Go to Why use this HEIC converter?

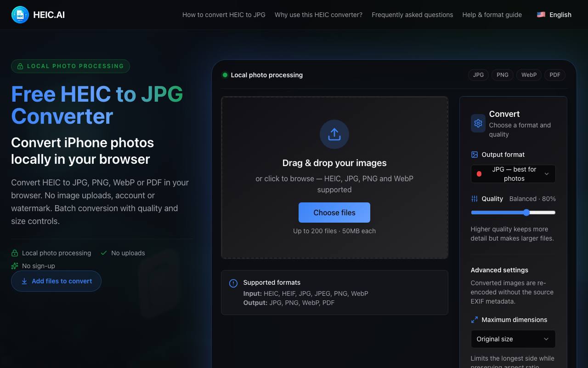[x=318, y=15]
